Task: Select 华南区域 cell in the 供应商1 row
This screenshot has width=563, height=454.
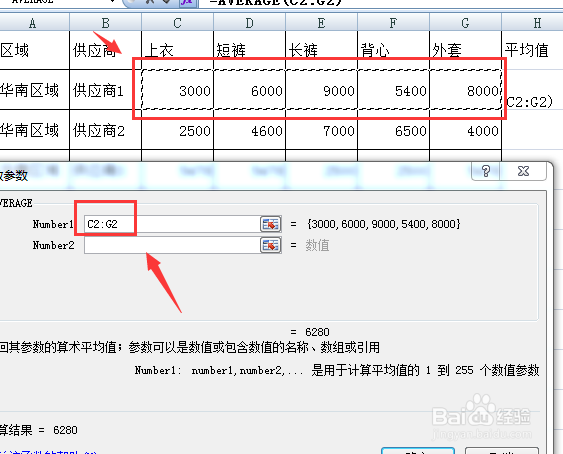Action: [34, 90]
